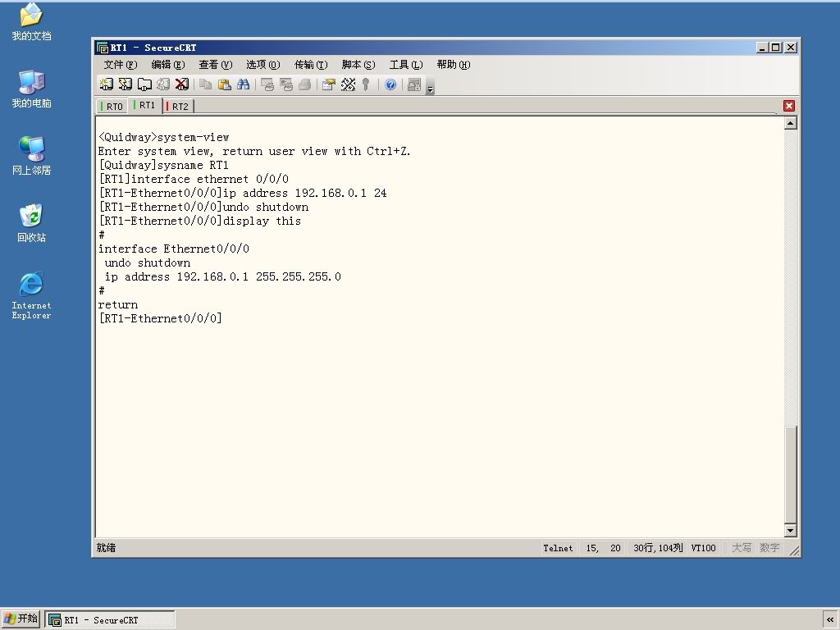This screenshot has height=630, width=840.
Task: Click the Connect toolbar icon
Action: pyautogui.click(x=106, y=84)
